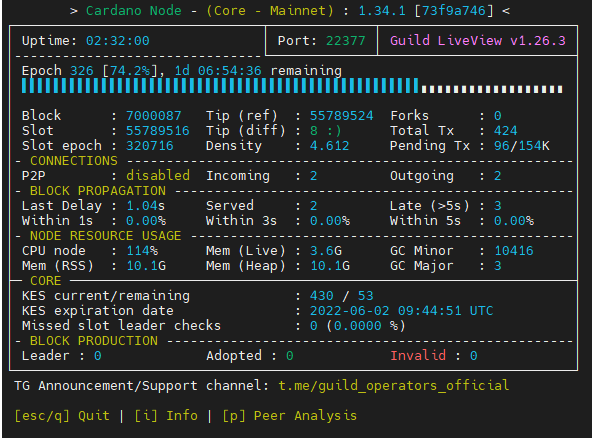The image size is (592, 438).
Task: Select Tip (ref) value 55789524
Action: (x=342, y=116)
